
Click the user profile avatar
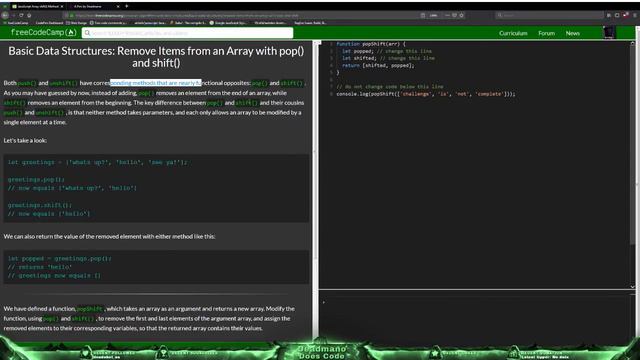(x=609, y=33)
